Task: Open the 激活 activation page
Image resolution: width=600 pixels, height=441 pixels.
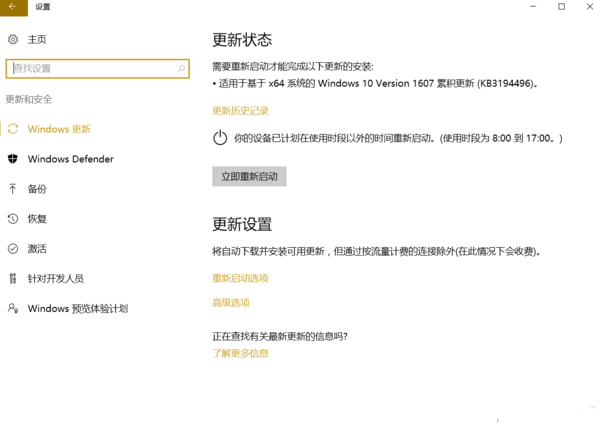Action: tap(37, 248)
